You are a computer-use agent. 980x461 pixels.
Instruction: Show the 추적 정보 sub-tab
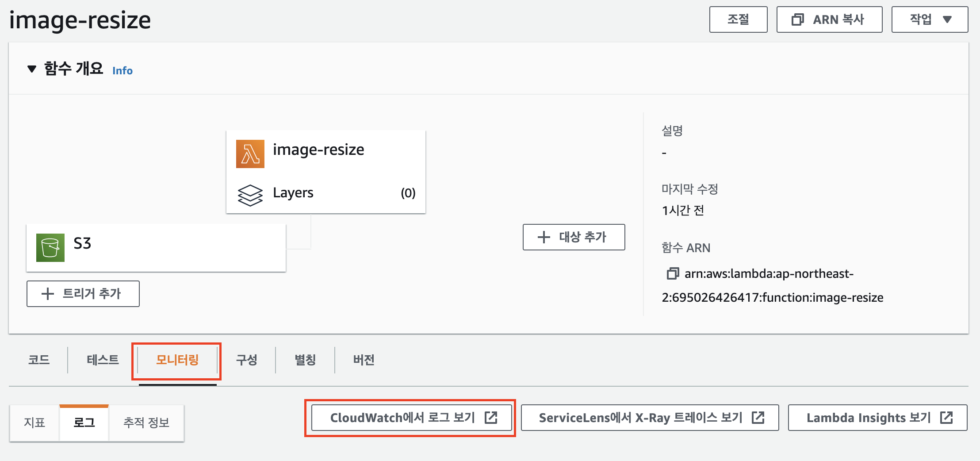coord(146,423)
